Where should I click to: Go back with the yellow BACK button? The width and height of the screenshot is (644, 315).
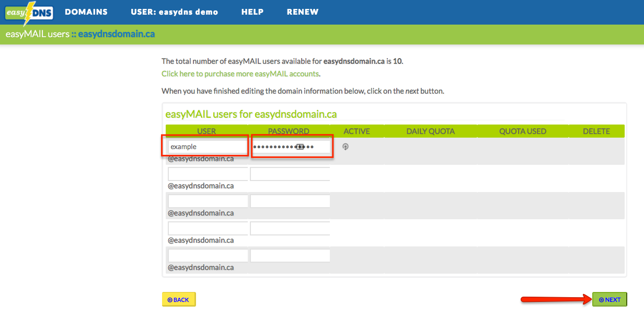click(x=179, y=299)
